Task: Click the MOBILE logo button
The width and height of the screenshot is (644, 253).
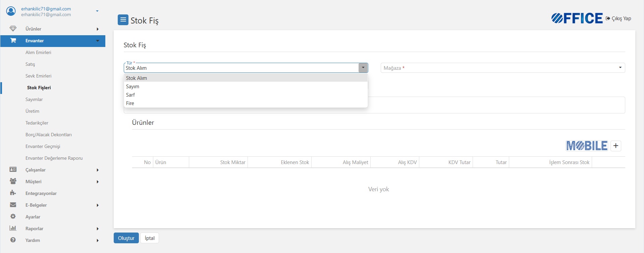Action: 587,146
